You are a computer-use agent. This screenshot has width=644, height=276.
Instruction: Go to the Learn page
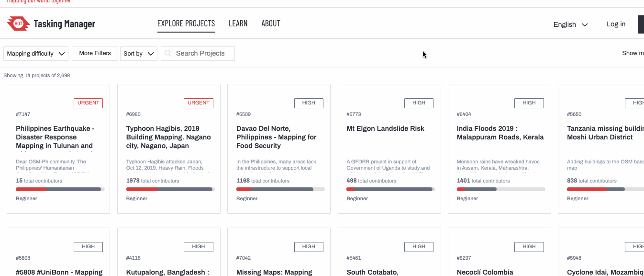(238, 23)
